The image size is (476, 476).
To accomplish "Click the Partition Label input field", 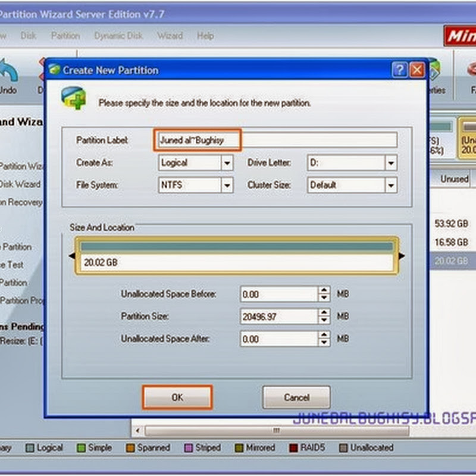I will point(277,140).
